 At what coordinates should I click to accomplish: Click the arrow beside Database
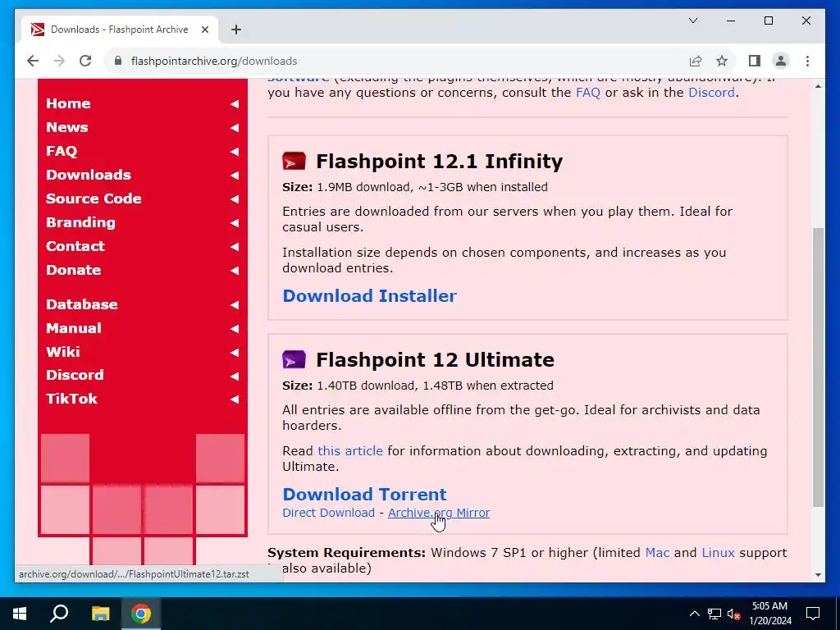tap(235, 305)
